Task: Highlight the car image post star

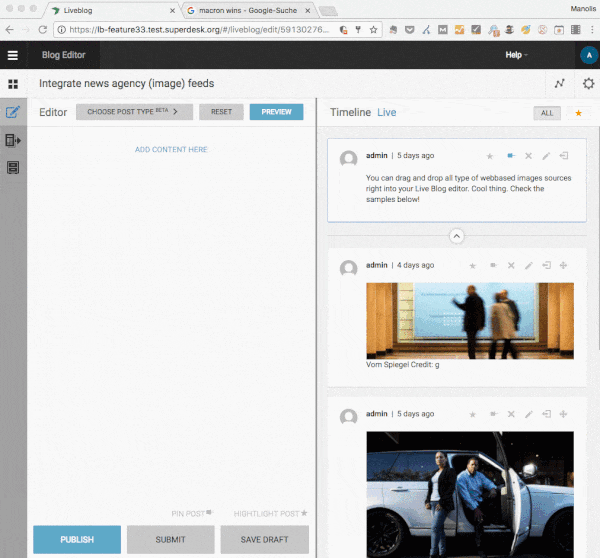Action: click(x=473, y=414)
